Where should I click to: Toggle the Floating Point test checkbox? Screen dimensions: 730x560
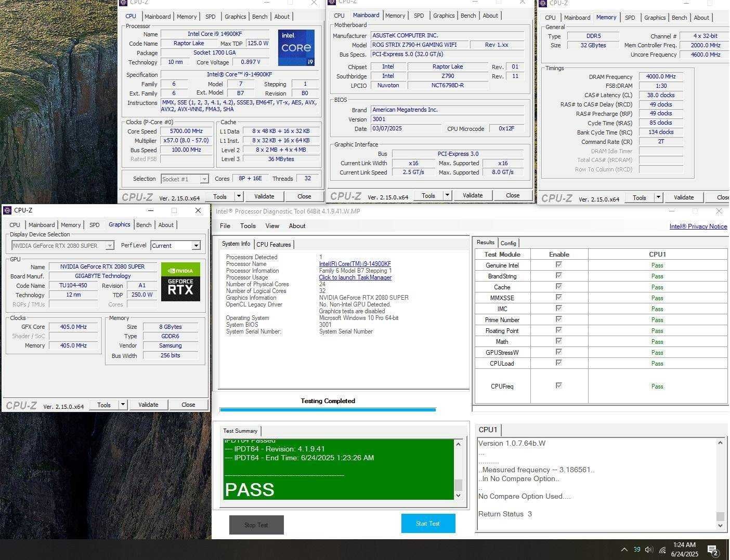[x=559, y=330]
